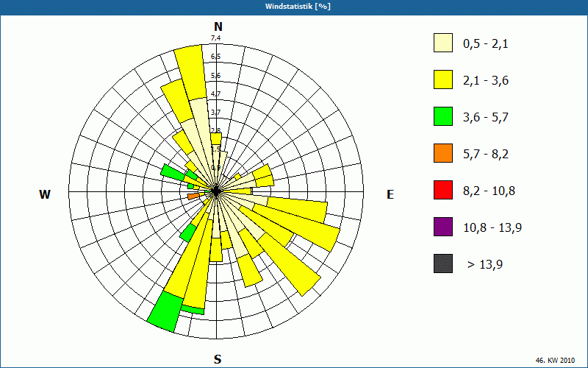Click the orange 5,7 - 8,2 legend swatch
Screen dimensions: 588x368
(443, 153)
